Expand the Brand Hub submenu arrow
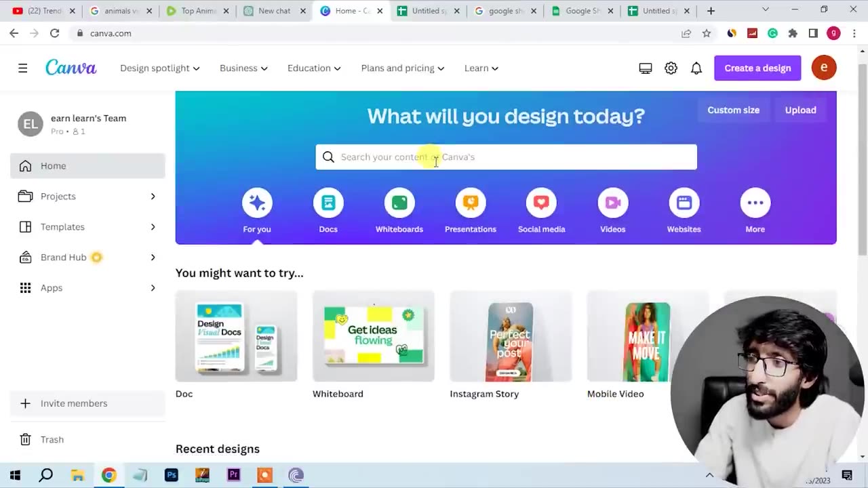The height and width of the screenshot is (488, 868). (153, 258)
